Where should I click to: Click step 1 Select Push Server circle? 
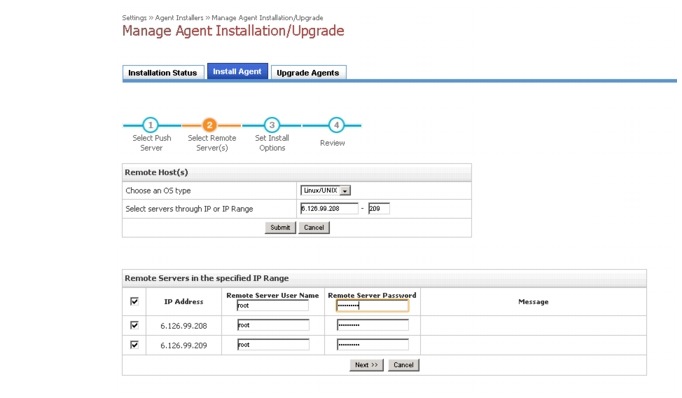(150, 125)
